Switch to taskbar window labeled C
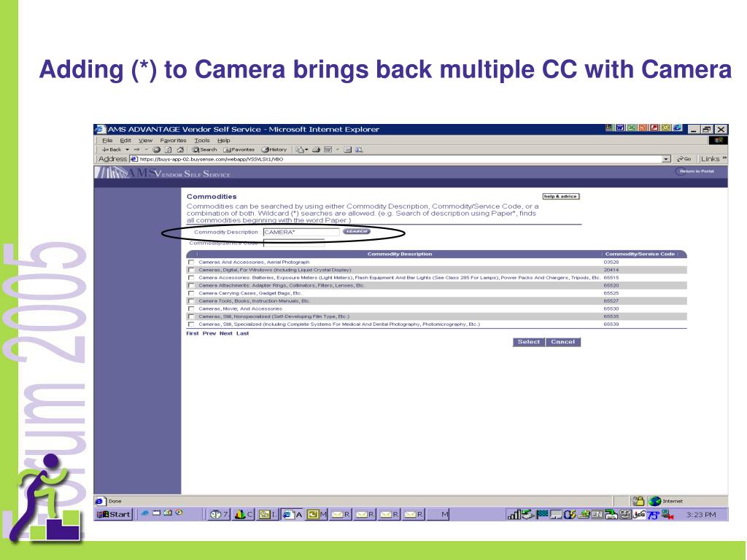 coord(244,514)
